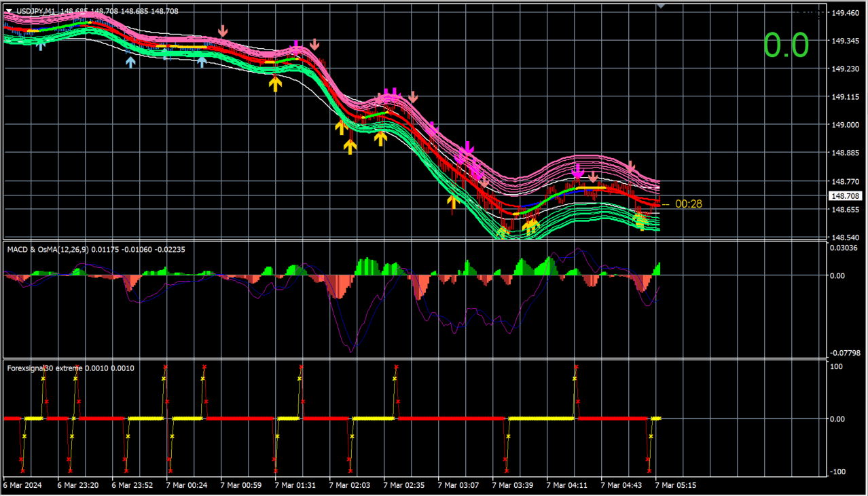Click the 6 Mar 23:52 time label
Image resolution: width=868 pixels, height=496 pixels.
coord(132,486)
